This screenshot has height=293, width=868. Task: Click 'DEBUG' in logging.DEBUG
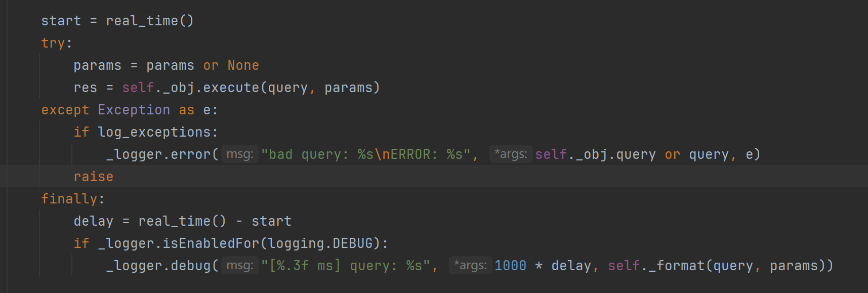pyautogui.click(x=352, y=243)
